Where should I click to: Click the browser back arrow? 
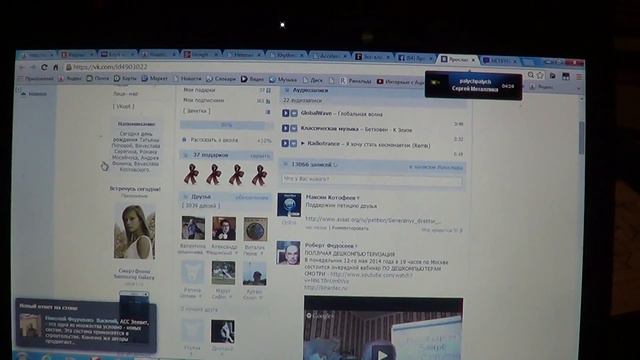22,67
